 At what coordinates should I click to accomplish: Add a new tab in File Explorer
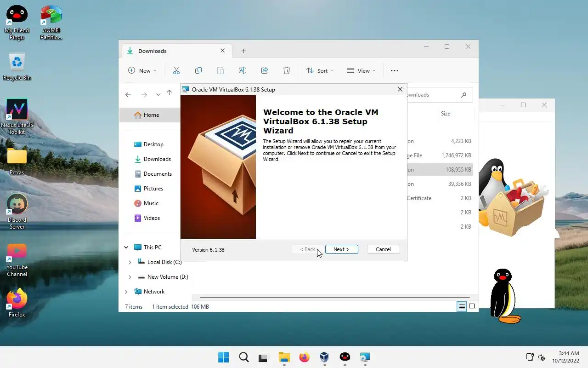coord(244,51)
